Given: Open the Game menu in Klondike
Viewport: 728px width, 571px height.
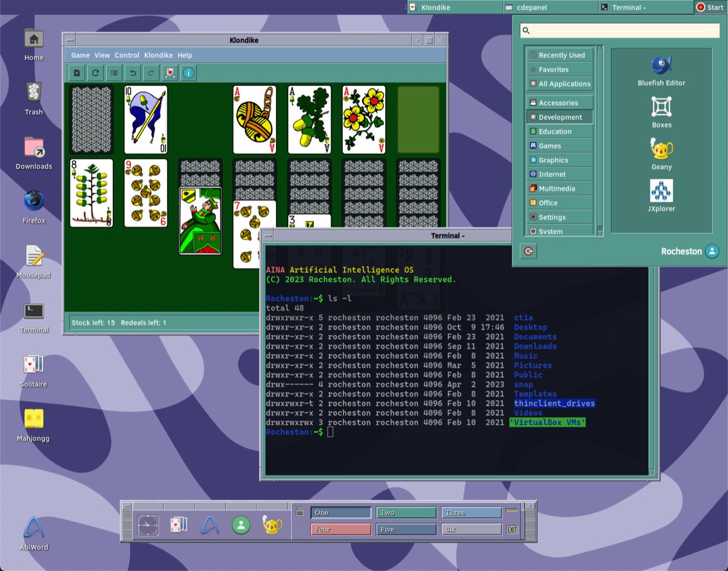Looking at the screenshot, I should tap(80, 55).
